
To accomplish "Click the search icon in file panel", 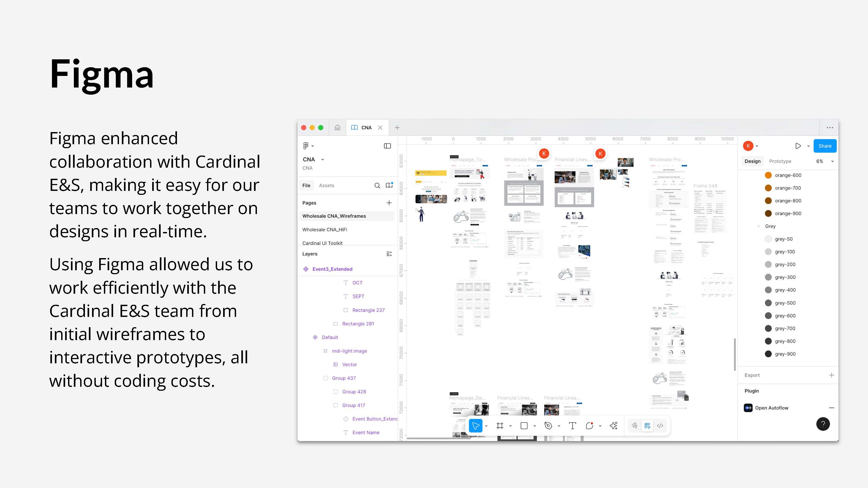I will coord(377,186).
